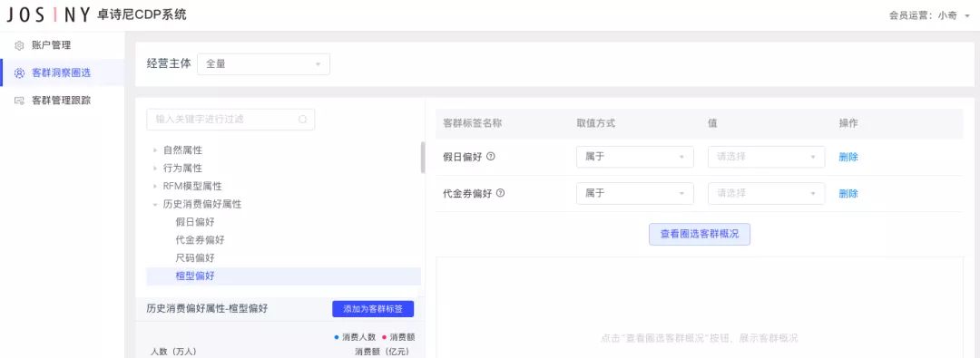
Task: Open 客群洞察圈选 menu
Action: (x=63, y=73)
